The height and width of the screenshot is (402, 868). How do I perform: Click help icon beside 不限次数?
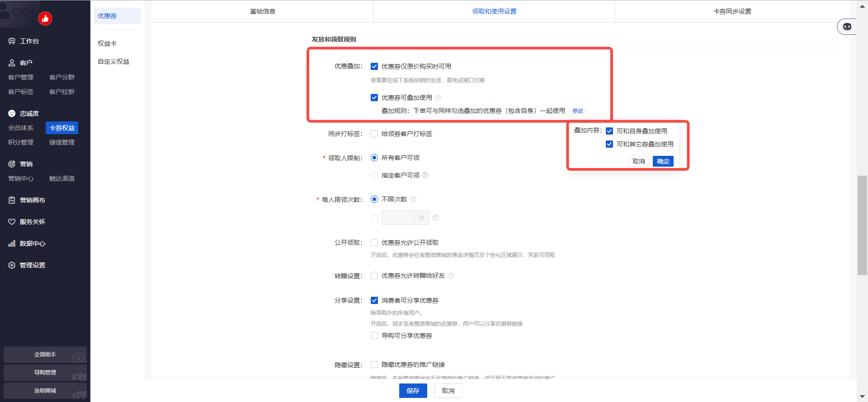point(413,199)
